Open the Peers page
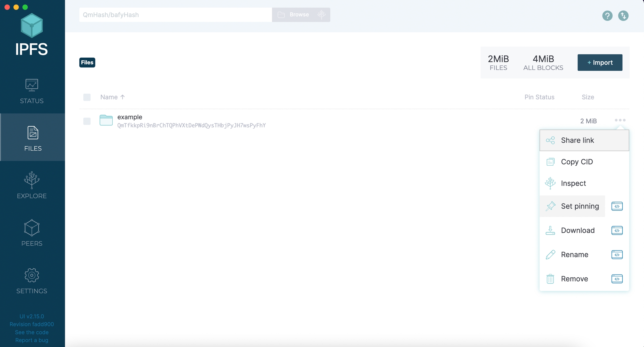644x347 pixels. coord(32,233)
